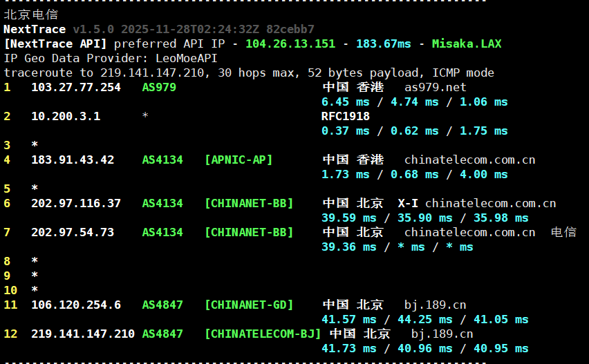Select the [CHINANET-GD] tag

click(x=249, y=305)
